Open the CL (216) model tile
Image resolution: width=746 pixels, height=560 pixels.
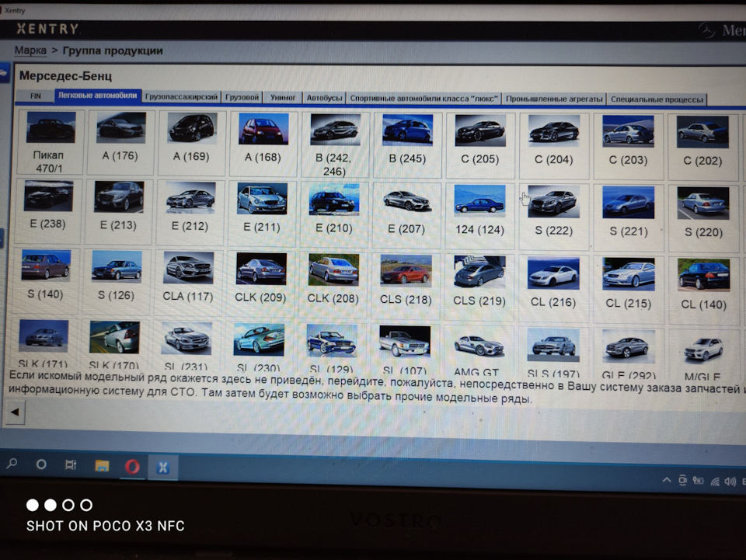553,287
